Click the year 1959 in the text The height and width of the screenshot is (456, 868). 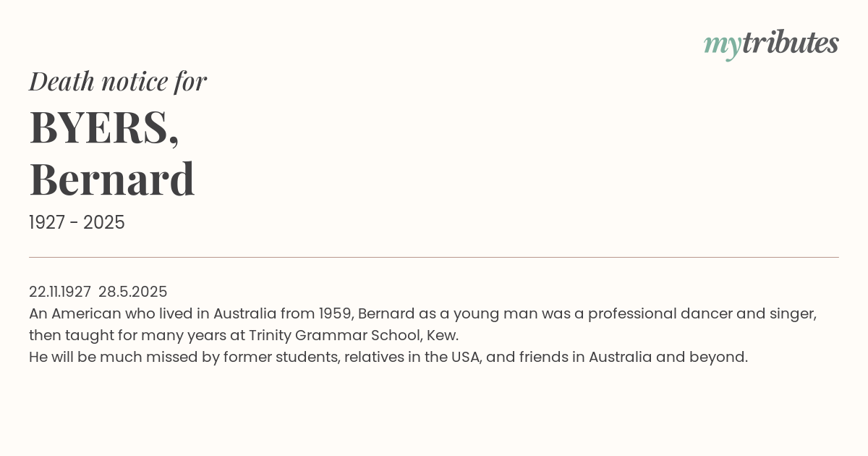(336, 313)
